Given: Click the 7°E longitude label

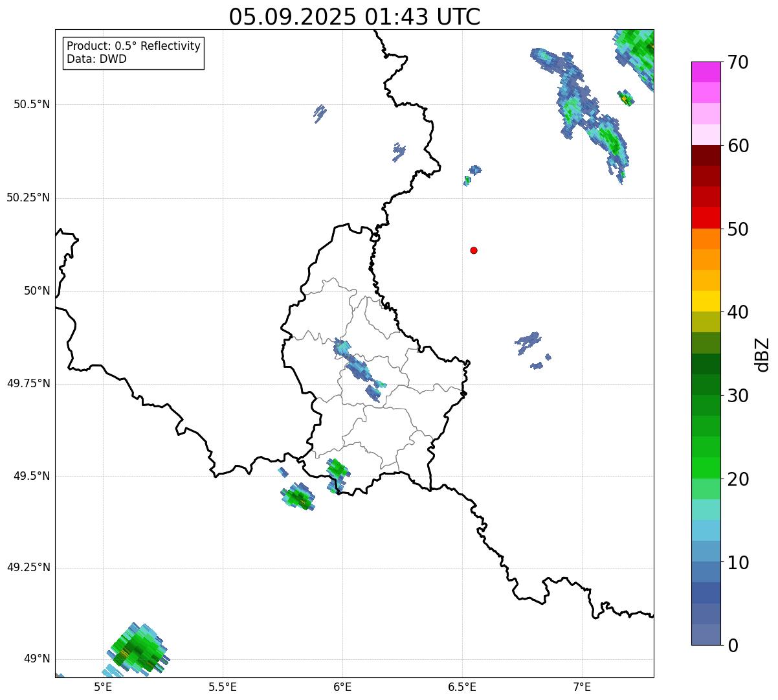Looking at the screenshot, I should pyautogui.click(x=582, y=687).
